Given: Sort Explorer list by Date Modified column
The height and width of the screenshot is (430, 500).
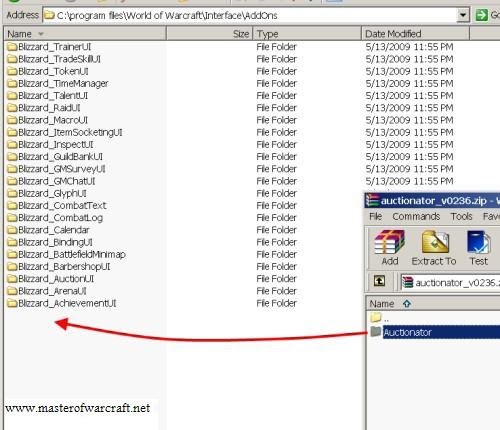Looking at the screenshot, I should [415, 34].
